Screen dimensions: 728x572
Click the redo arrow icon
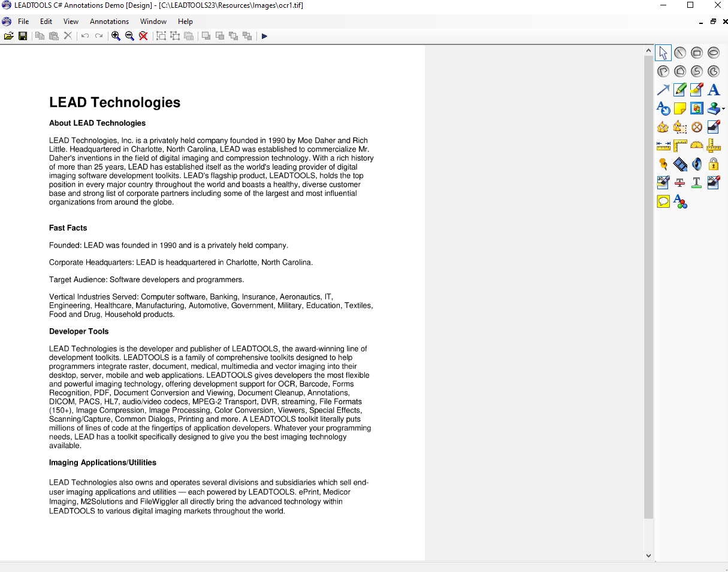pos(99,36)
